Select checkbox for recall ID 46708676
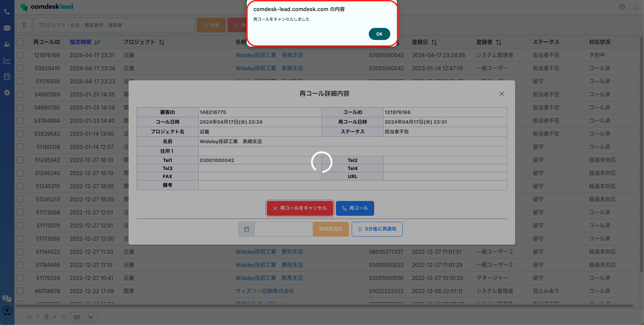This screenshot has width=644, height=325. [20, 291]
